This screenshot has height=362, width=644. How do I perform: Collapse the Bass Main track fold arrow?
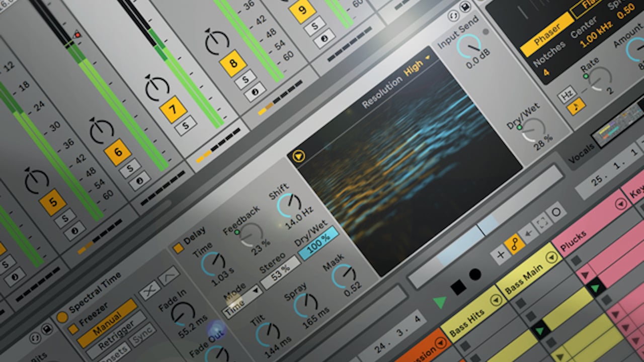pos(551,257)
